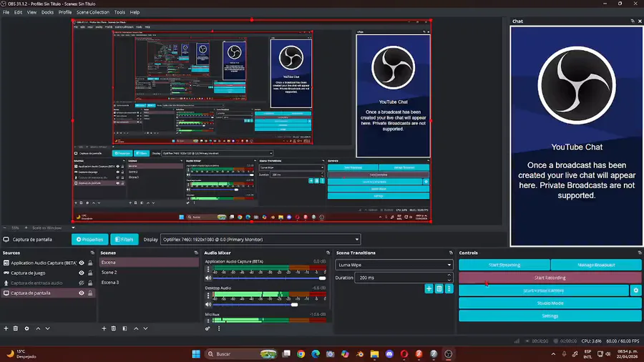Lock the Captura de juego source
Screen dimensions: 644x362
pyautogui.click(x=90, y=273)
